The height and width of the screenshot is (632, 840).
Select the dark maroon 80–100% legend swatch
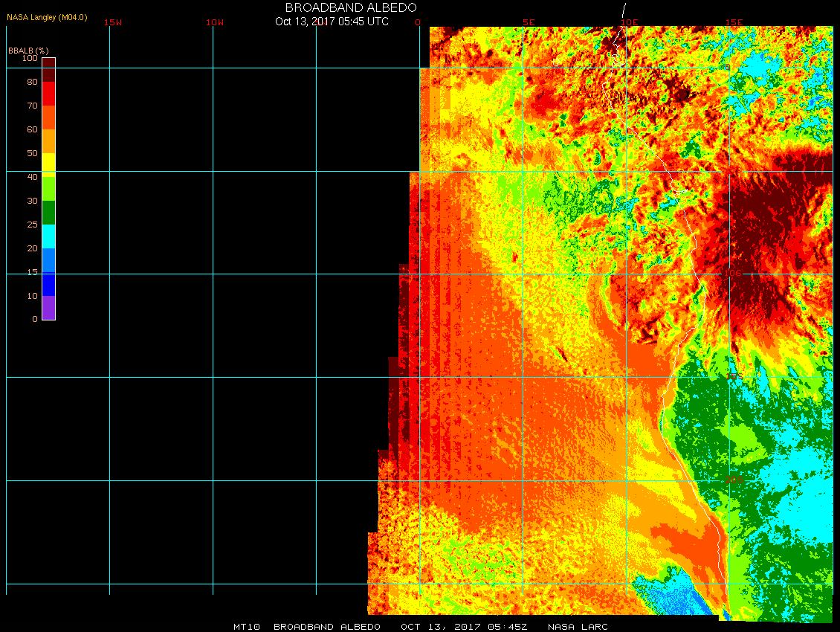coord(48,70)
